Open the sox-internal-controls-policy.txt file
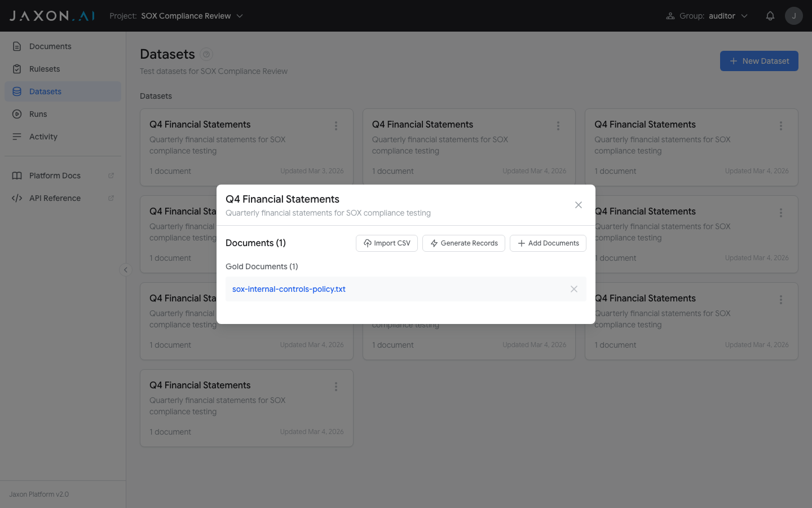This screenshot has height=508, width=812. click(x=289, y=288)
